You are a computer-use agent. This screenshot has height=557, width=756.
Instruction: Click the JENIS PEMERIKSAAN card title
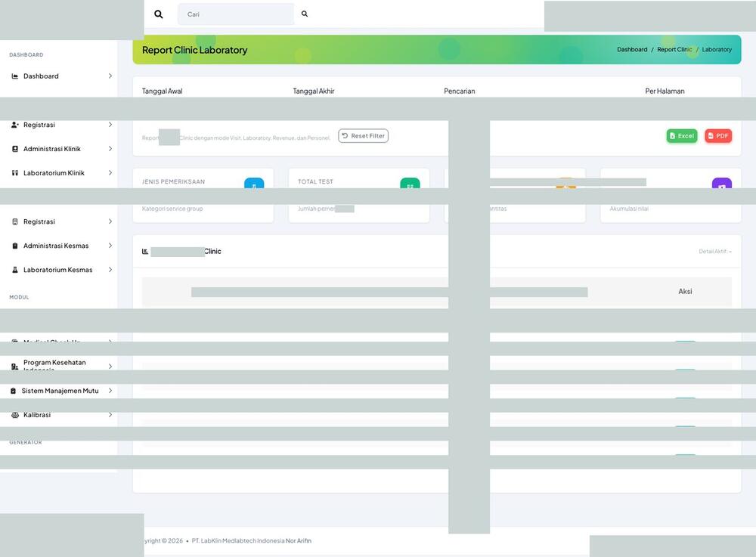174,181
